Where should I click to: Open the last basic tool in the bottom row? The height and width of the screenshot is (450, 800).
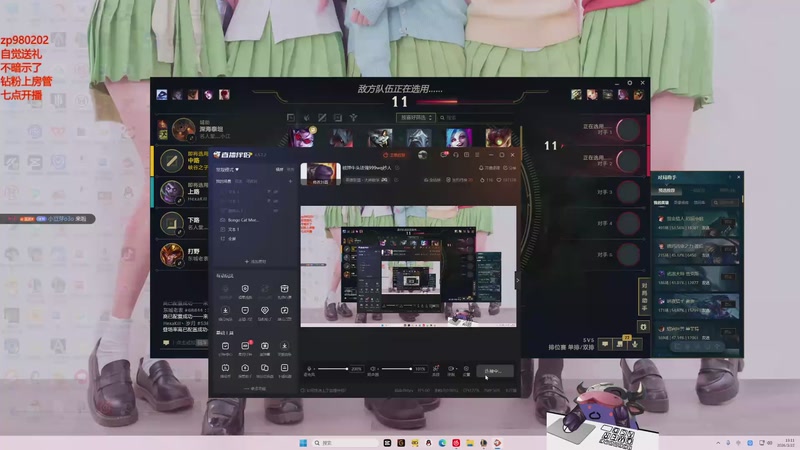point(284,370)
